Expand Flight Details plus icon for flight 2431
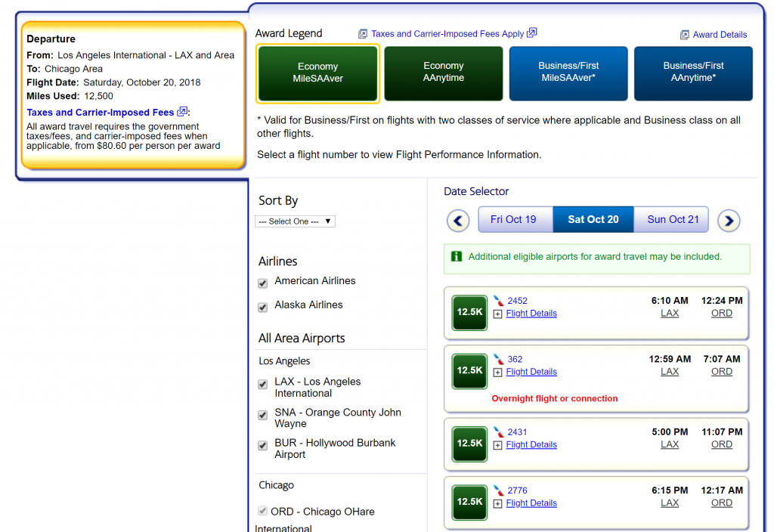 click(497, 445)
